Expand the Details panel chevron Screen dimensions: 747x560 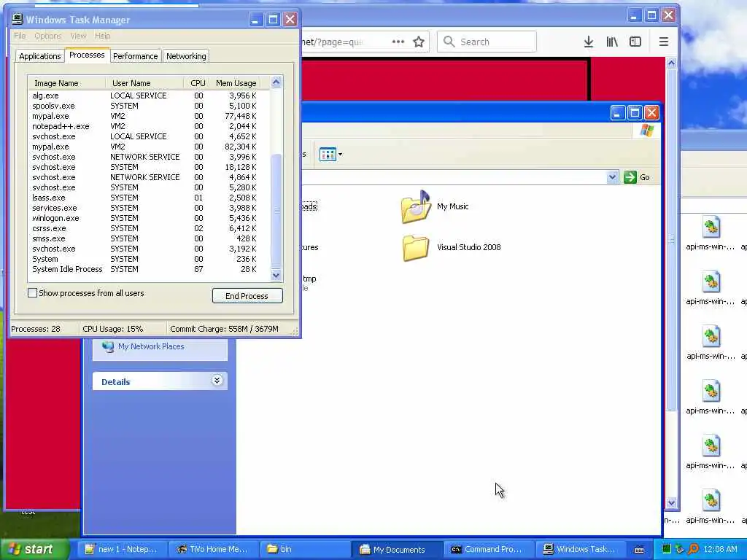coord(217,380)
